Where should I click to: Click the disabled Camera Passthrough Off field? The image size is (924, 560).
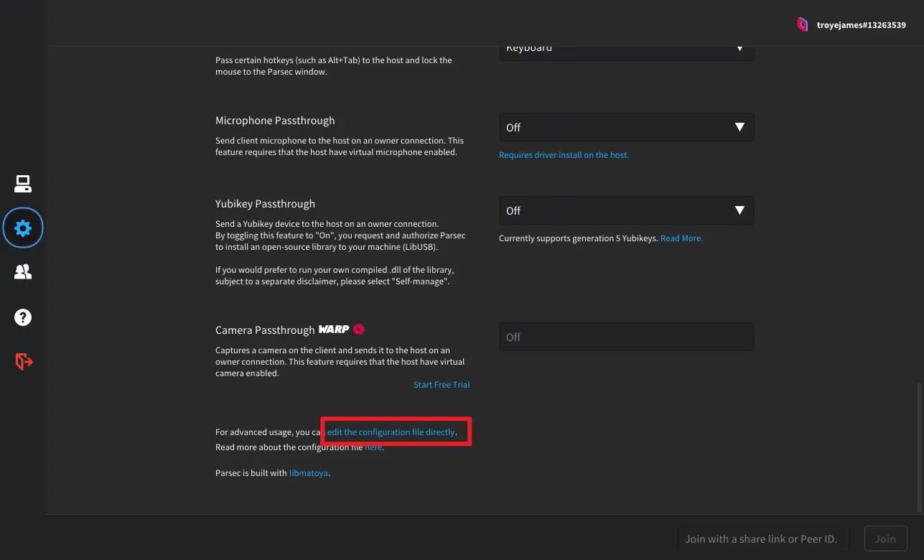click(x=625, y=337)
